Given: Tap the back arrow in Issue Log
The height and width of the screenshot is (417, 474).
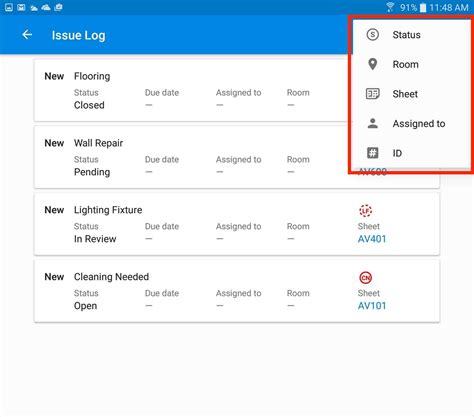Looking at the screenshot, I should (x=27, y=35).
